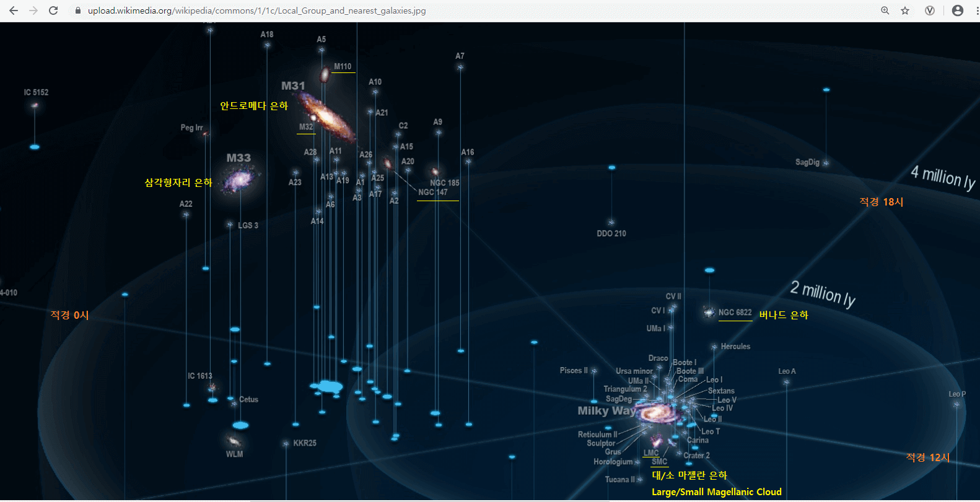Click the Reticulum II label
Viewport: 980px width, 502px height.
click(x=598, y=435)
